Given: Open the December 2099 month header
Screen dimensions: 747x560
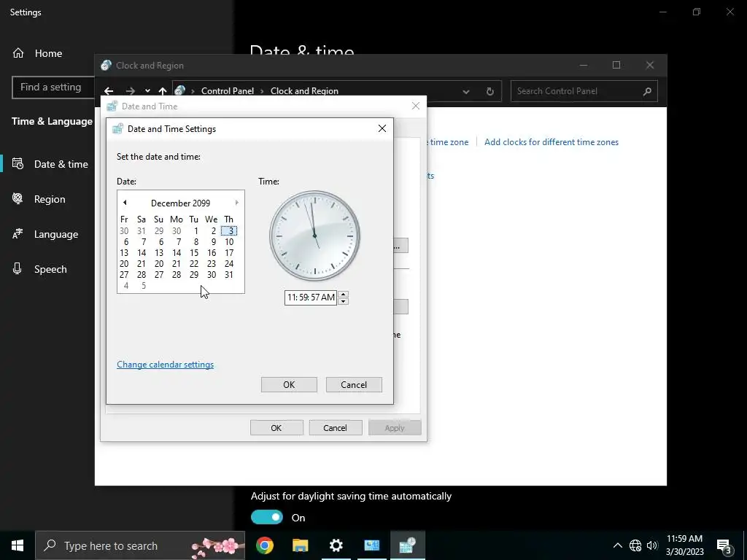Looking at the screenshot, I should click(181, 203).
